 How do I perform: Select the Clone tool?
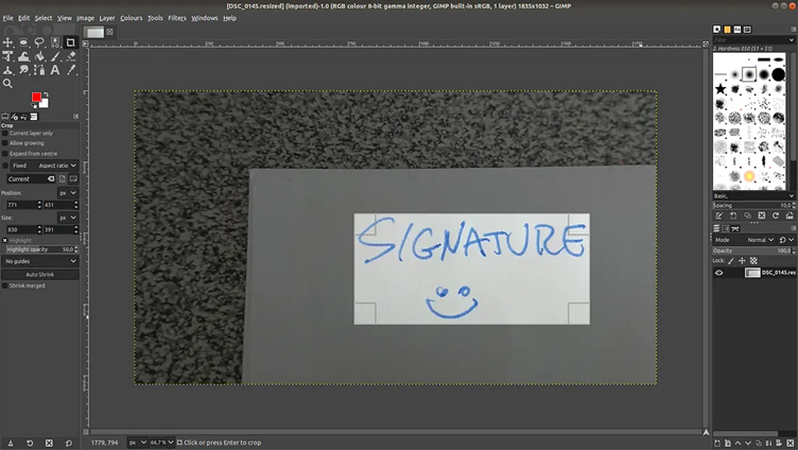pyautogui.click(x=8, y=70)
